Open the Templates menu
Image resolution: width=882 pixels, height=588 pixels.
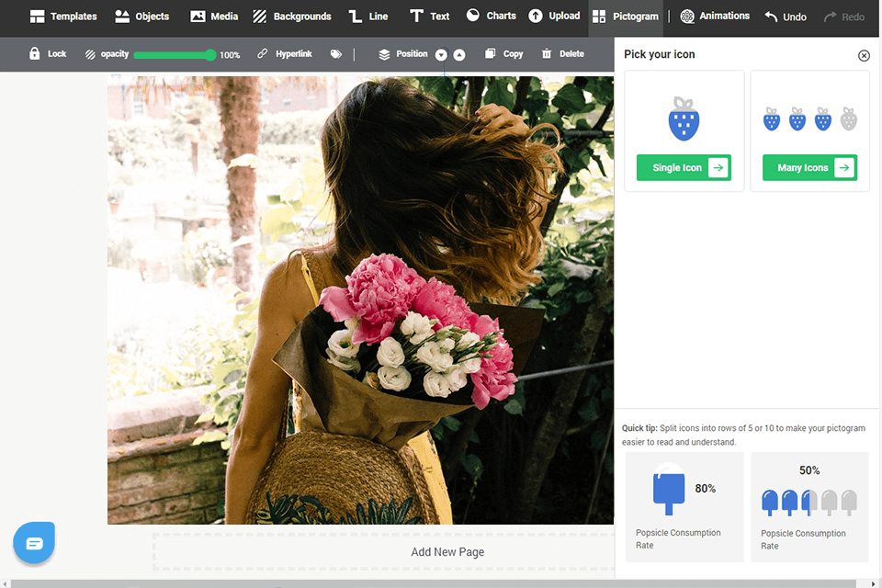point(62,17)
